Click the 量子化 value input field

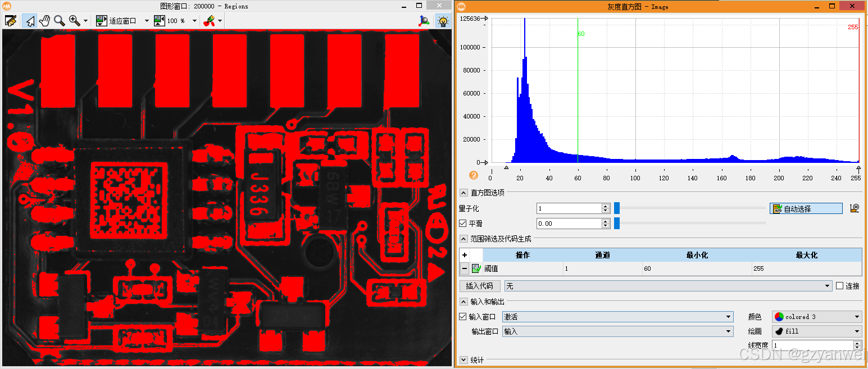569,208
